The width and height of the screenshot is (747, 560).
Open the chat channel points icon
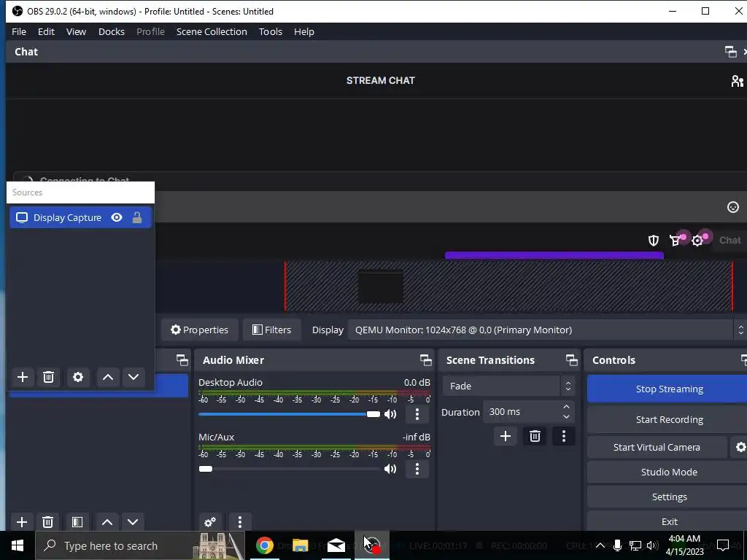coord(675,241)
